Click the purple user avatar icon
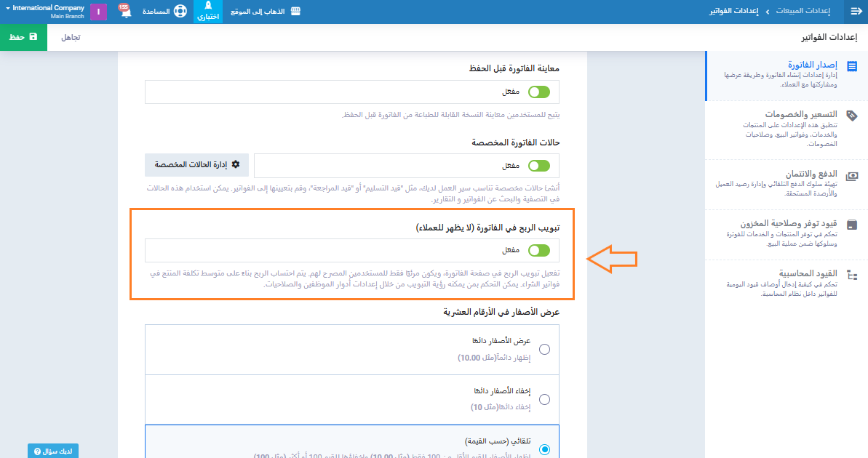Image resolution: width=868 pixels, height=458 pixels. pos(98,12)
